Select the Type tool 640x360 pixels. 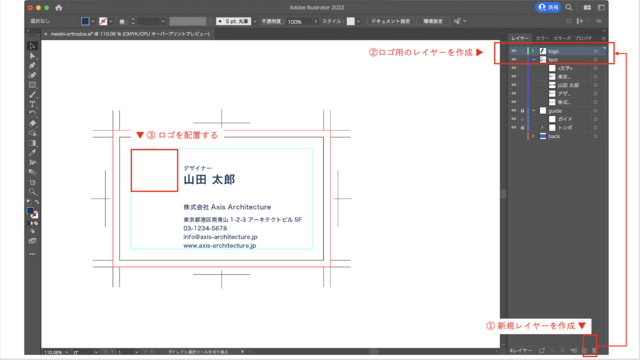coord(32,104)
